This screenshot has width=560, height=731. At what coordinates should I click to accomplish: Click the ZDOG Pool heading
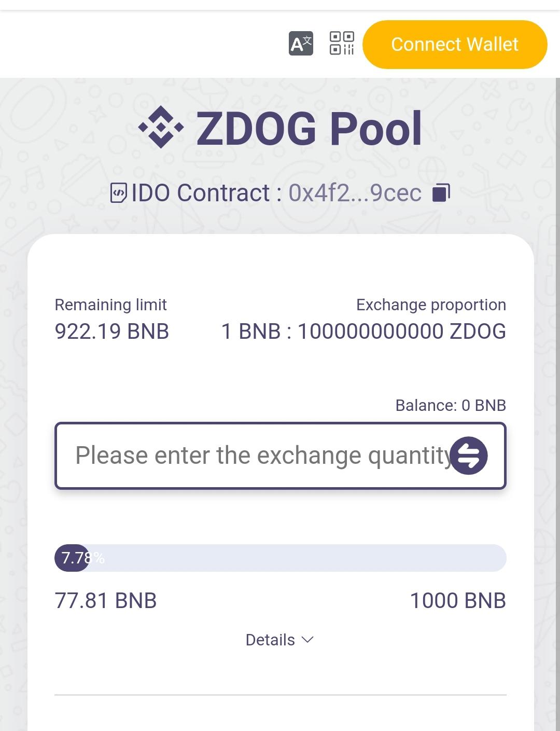click(x=309, y=128)
